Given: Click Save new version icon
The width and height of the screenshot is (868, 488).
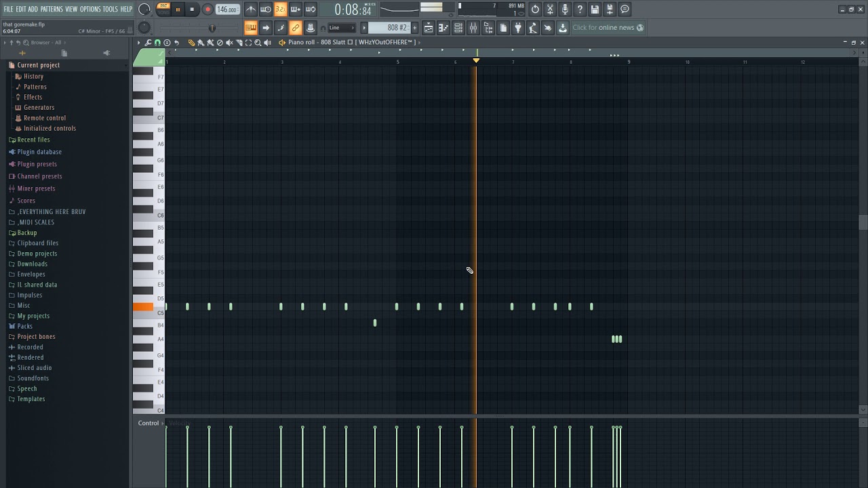Looking at the screenshot, I should click(610, 9).
